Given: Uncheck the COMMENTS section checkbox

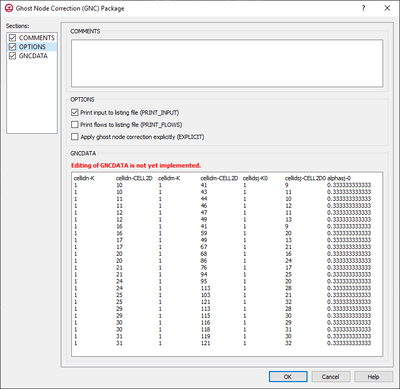Looking at the screenshot, I should point(13,38).
